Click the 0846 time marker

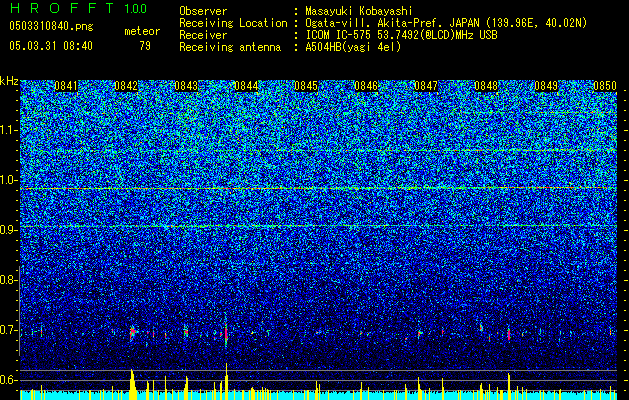click(366, 86)
